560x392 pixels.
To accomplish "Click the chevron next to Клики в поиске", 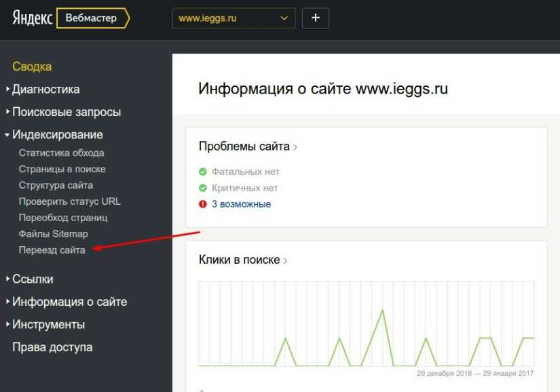I will click(285, 260).
